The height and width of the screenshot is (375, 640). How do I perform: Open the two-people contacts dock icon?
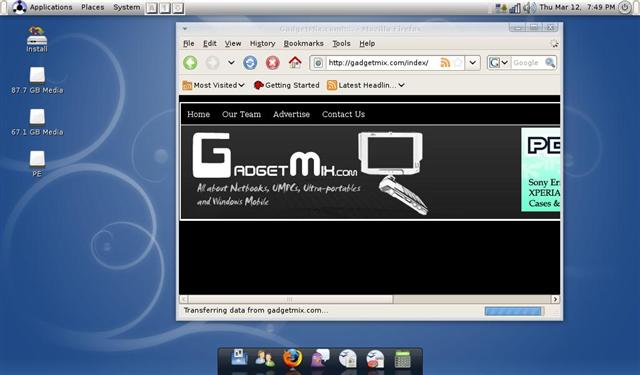(x=264, y=359)
